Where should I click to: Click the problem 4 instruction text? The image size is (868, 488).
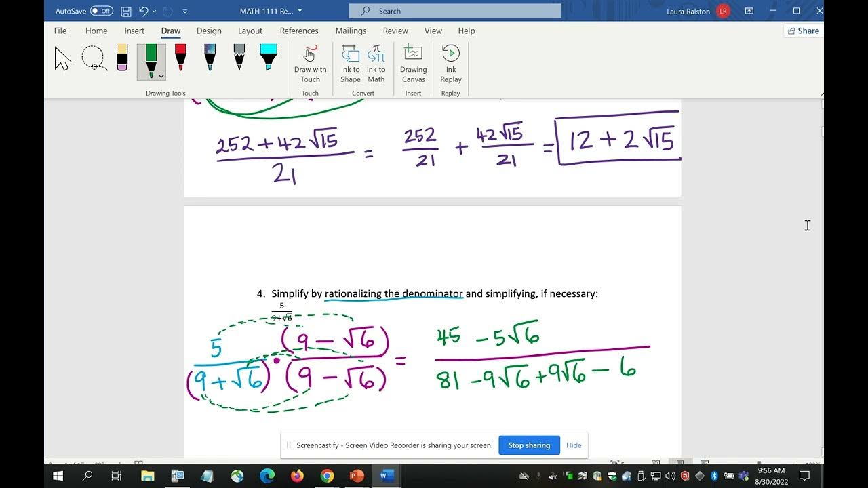tap(434, 293)
